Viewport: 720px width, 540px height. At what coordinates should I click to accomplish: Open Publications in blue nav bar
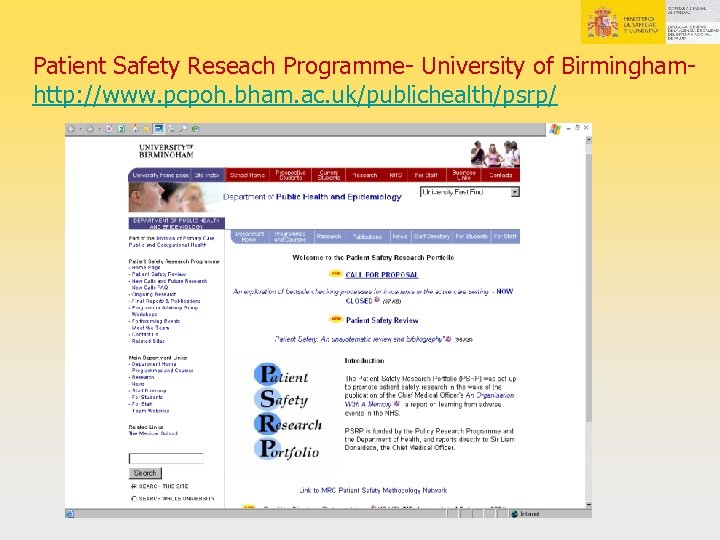(x=368, y=237)
